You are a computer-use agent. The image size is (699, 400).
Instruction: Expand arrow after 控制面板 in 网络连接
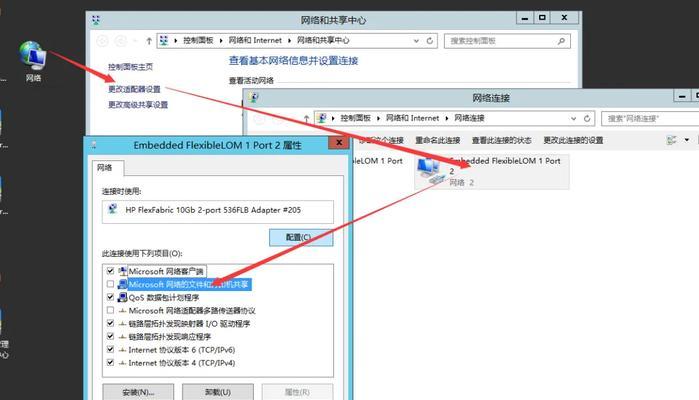(378, 118)
